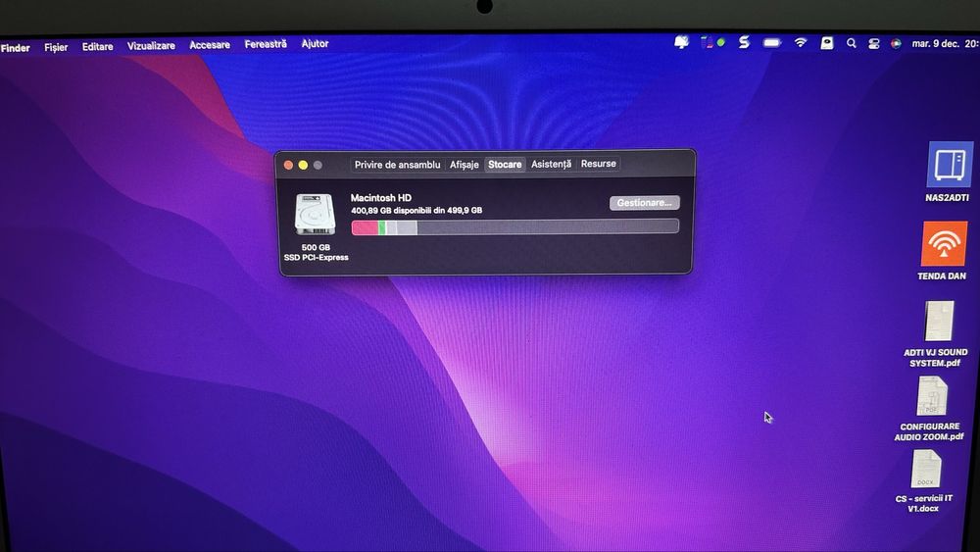Open the Fereastră menu

tap(266, 44)
